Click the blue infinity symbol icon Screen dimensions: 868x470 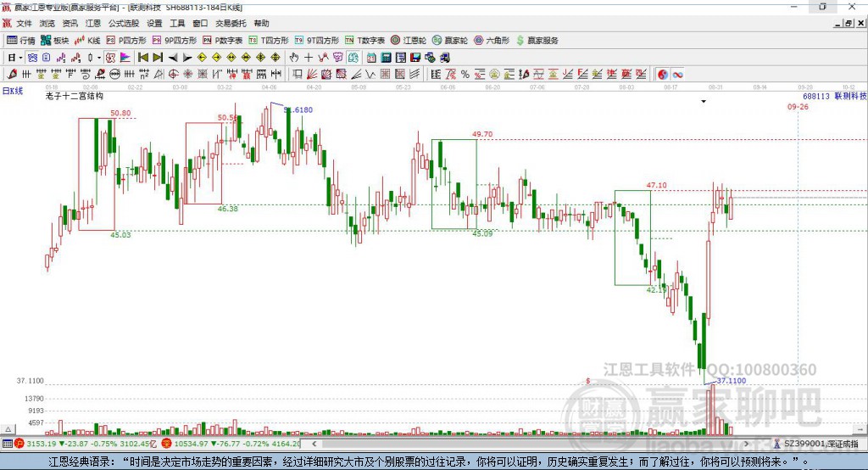tap(677, 75)
